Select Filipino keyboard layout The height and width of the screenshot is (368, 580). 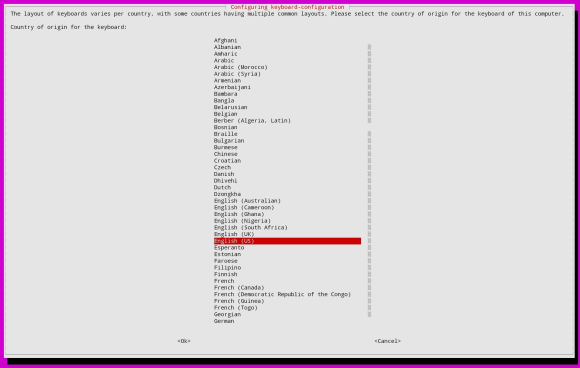click(x=227, y=267)
